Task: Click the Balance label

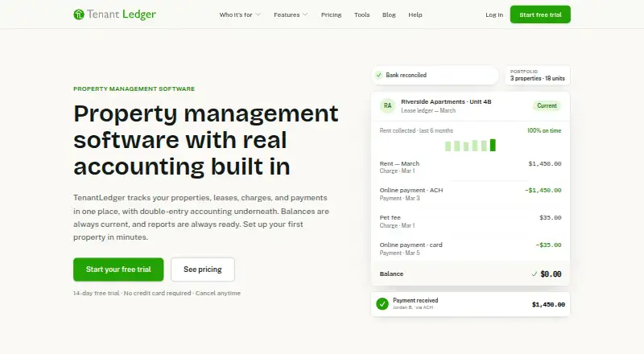Action: point(391,274)
